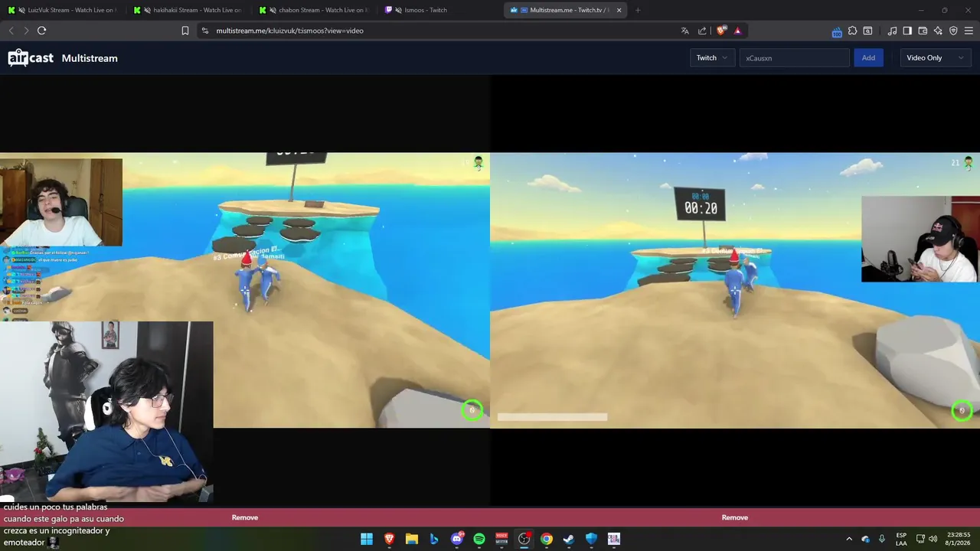Bookmark this page with the bookmark icon
This screenshot has height=551, width=980.
(185, 31)
